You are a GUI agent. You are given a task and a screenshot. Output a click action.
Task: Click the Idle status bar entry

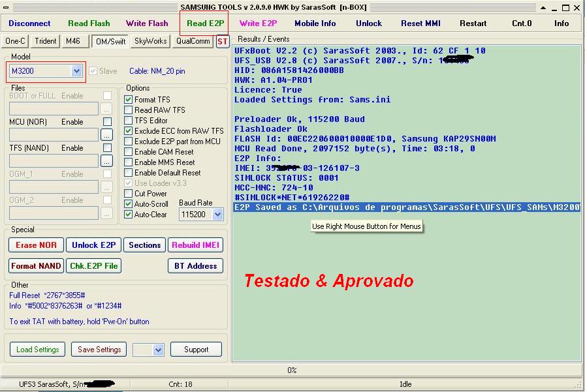(405, 384)
